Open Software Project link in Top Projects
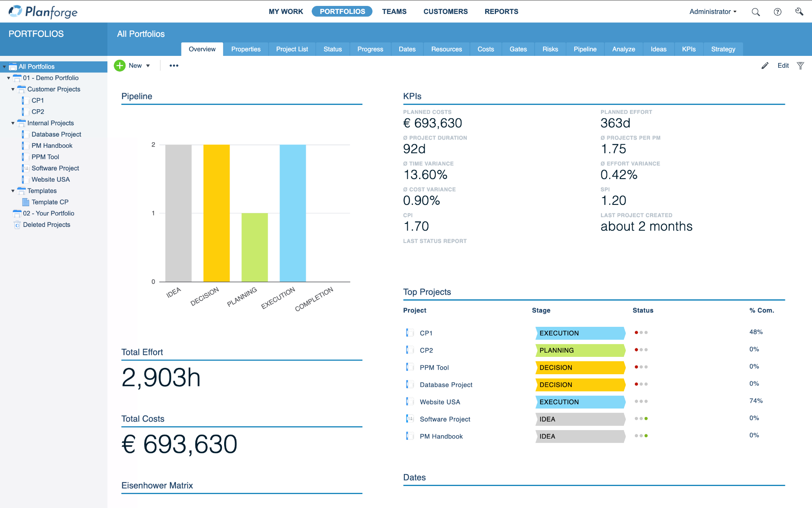This screenshot has width=812, height=508. [445, 419]
